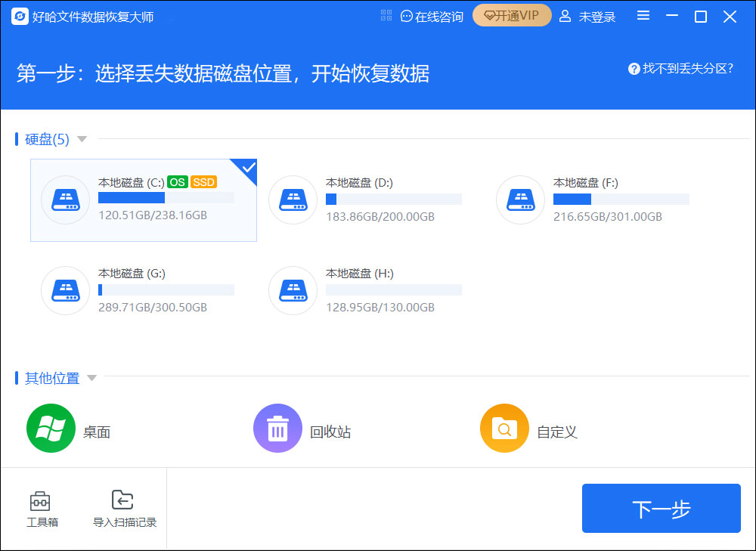
Task: Toggle the selected checkmark on disk C:
Action: 247,169
